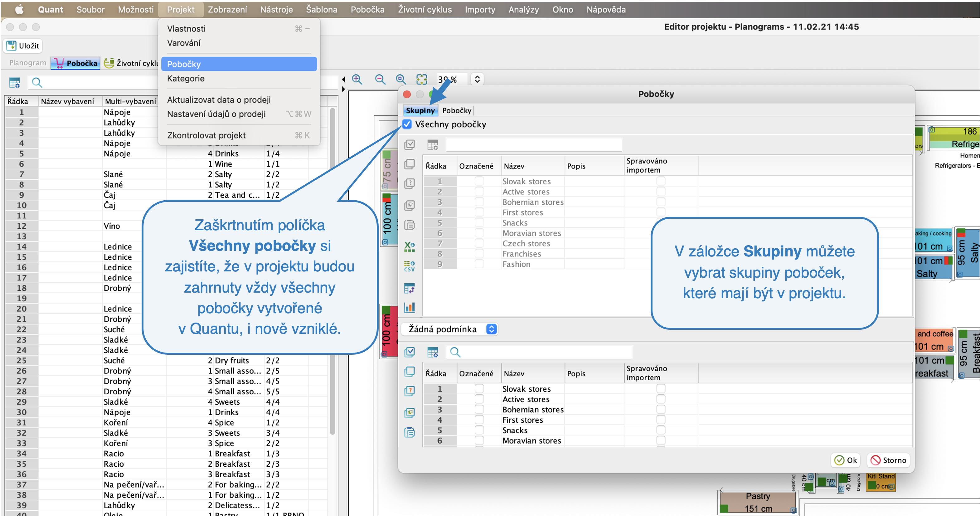Click the invert selection icon in lower sidebar
Image resolution: width=980 pixels, height=516 pixels.
click(x=409, y=391)
